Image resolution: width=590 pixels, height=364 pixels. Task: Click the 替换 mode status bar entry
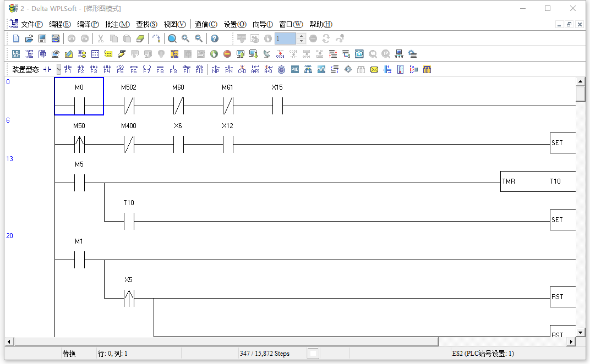(69, 354)
